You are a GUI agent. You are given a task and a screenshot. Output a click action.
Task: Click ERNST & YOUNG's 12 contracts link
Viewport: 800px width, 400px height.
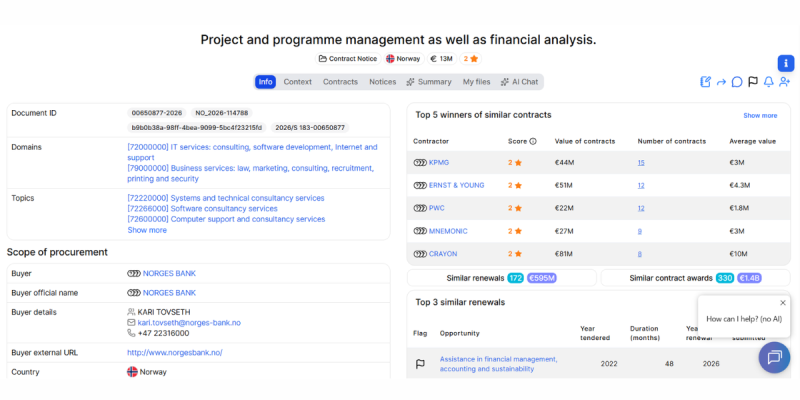pos(641,185)
